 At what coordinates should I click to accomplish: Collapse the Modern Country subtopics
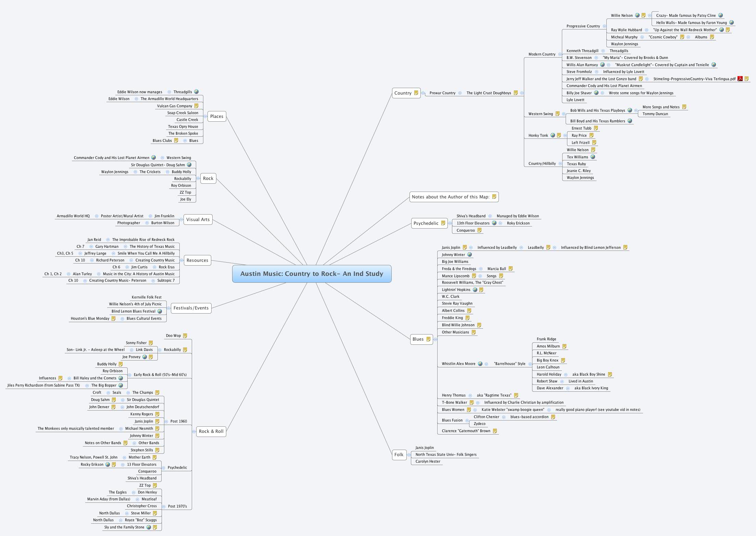(560, 54)
